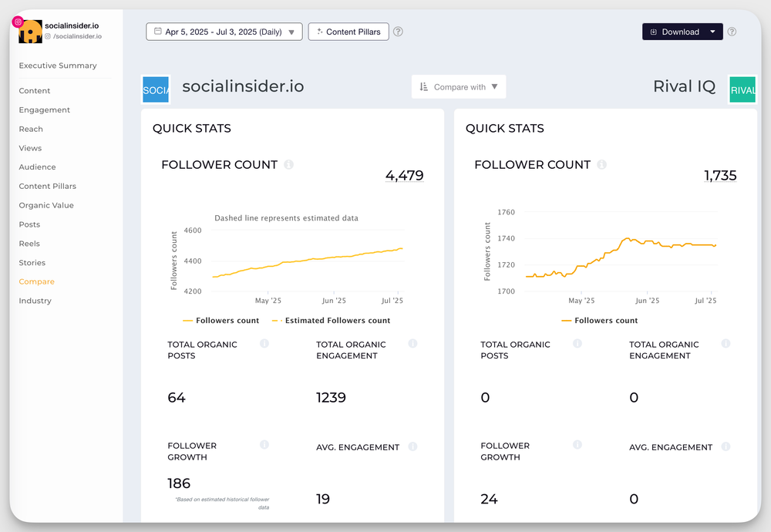Click the socialinsider.io profile avatar in sidebar

(30, 31)
